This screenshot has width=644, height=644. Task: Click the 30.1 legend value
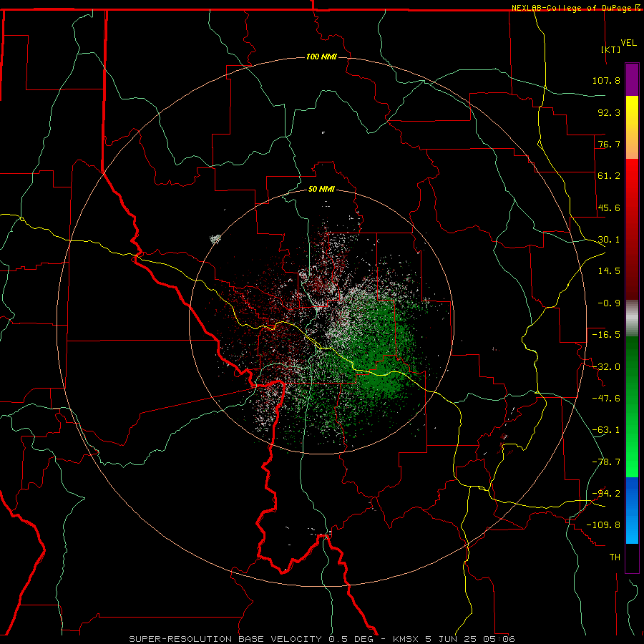pos(609,240)
